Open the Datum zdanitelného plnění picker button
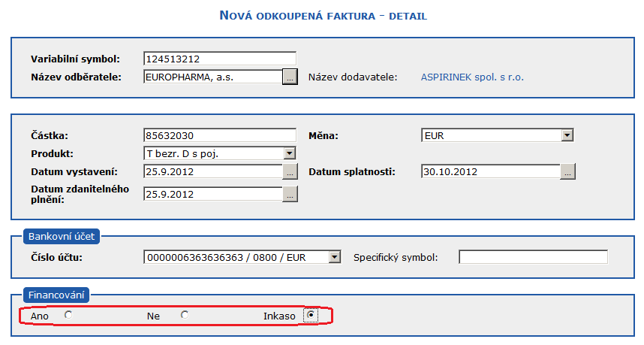This screenshot has height=345, width=644. 290,194
